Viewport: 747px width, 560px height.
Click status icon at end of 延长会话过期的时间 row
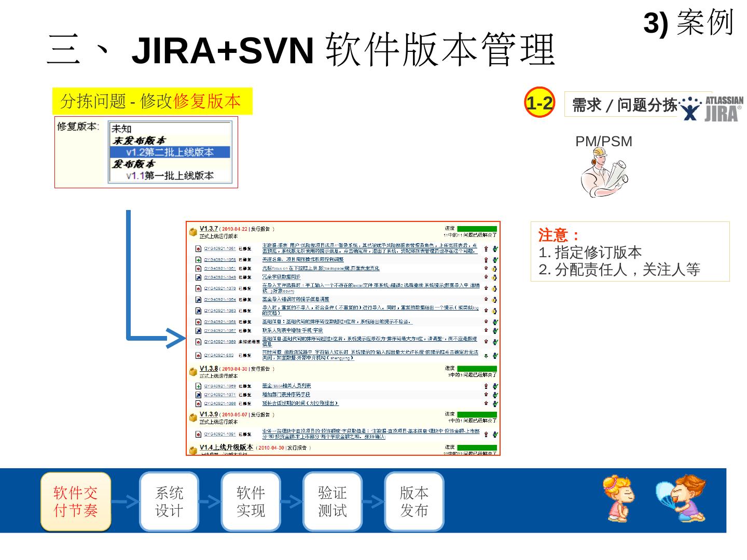point(495,403)
